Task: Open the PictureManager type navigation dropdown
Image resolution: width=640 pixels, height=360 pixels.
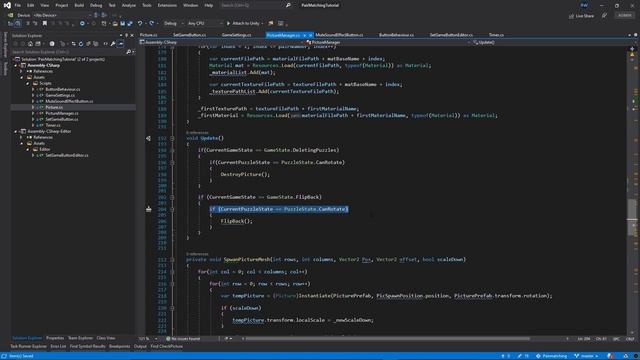Action: tap(389, 42)
